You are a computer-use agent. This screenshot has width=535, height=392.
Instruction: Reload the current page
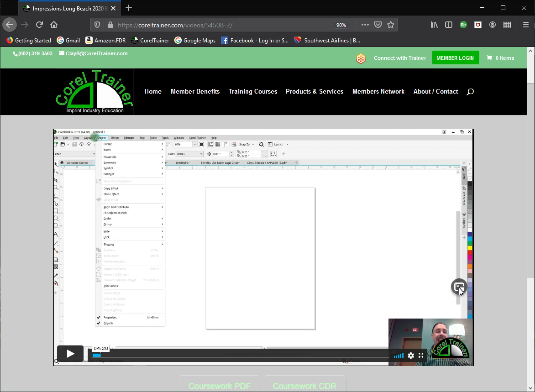click(39, 25)
